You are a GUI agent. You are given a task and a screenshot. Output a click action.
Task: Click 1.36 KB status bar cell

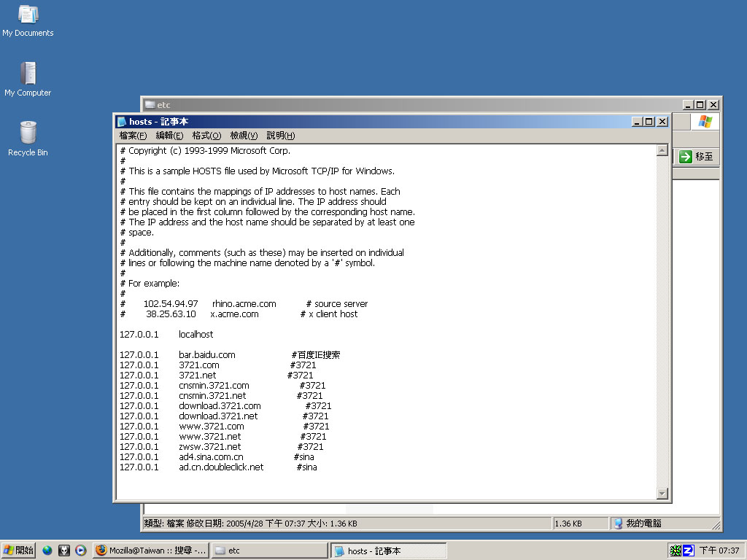580,524
